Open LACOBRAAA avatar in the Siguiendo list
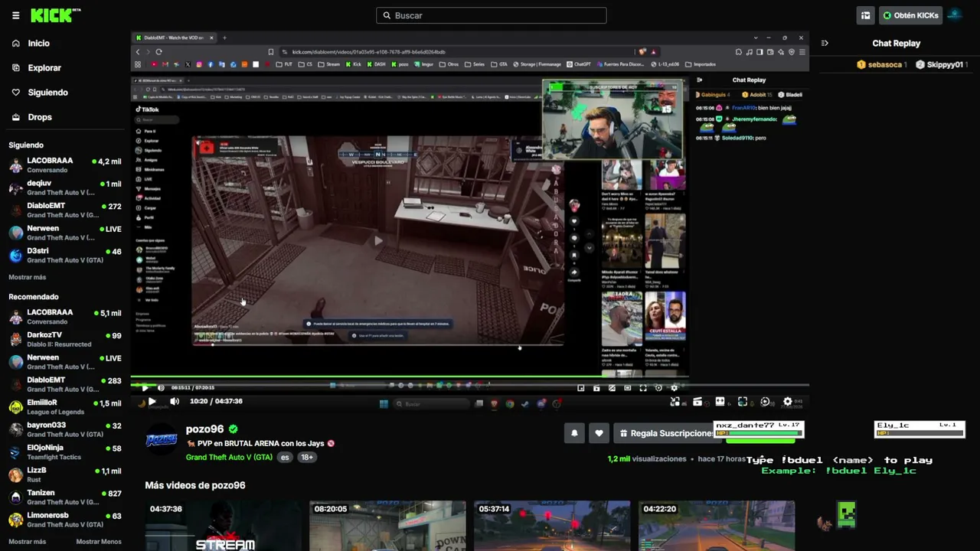980x551 pixels. pyautogui.click(x=15, y=165)
